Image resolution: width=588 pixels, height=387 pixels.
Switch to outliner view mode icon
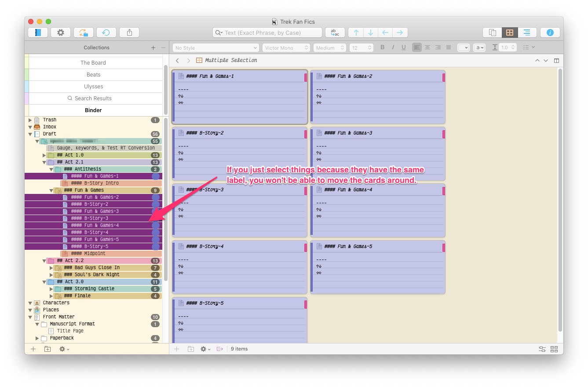(526, 33)
